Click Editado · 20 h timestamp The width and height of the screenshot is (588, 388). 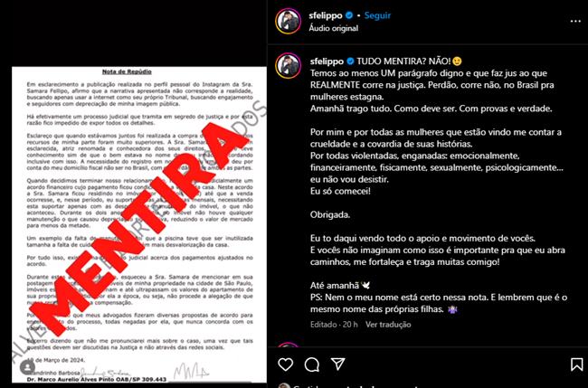click(334, 325)
